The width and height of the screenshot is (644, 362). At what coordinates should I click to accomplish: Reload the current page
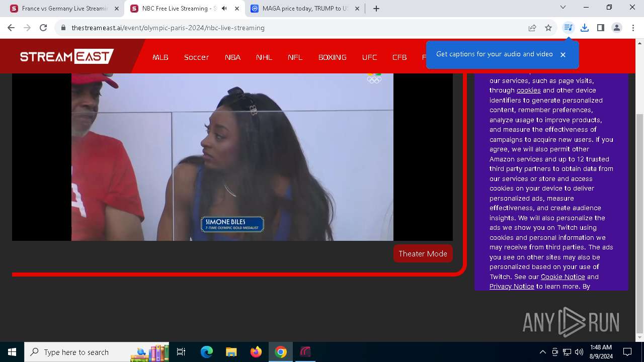[x=43, y=28]
